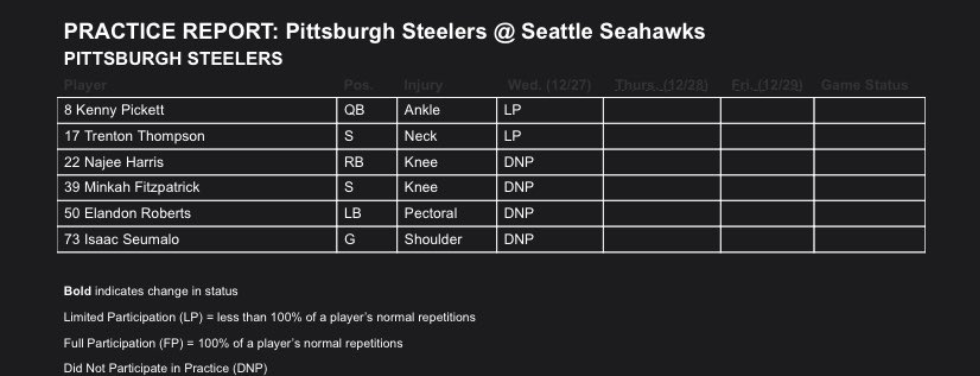Select the Pectoral injury cell
Screen dimensions: 980x376
coord(431,213)
